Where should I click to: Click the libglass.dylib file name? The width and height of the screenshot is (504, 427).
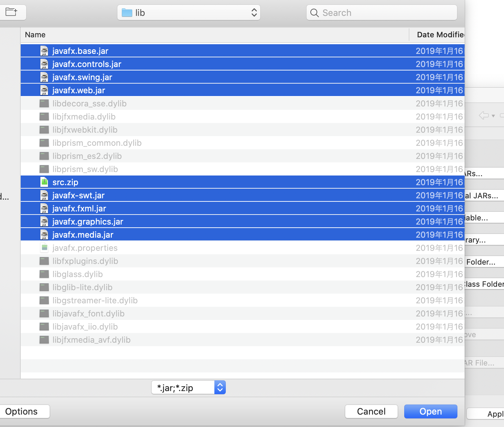pyautogui.click(x=78, y=274)
